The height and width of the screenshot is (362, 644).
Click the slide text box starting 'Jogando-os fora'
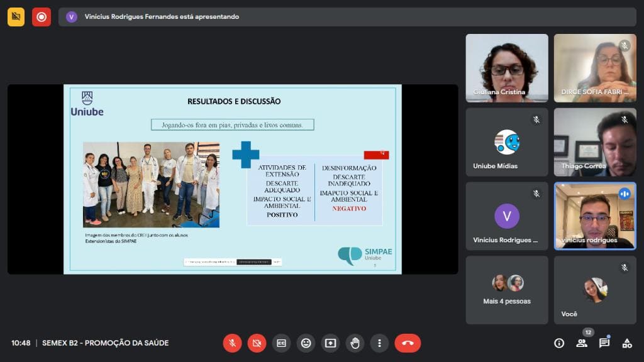(x=233, y=125)
